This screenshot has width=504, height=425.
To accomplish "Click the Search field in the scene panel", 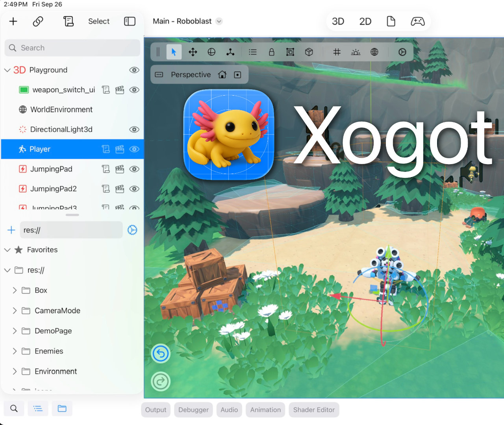I will 72,48.
